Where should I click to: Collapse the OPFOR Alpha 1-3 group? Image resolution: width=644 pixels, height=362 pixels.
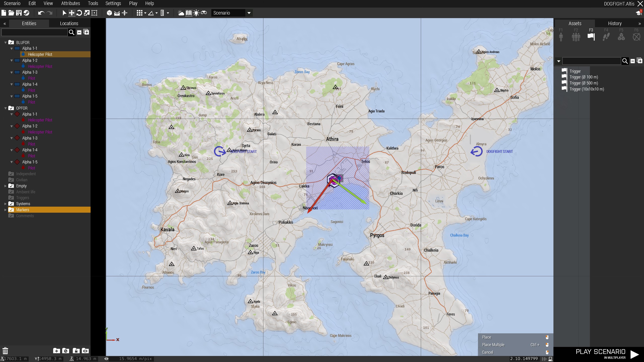11,138
